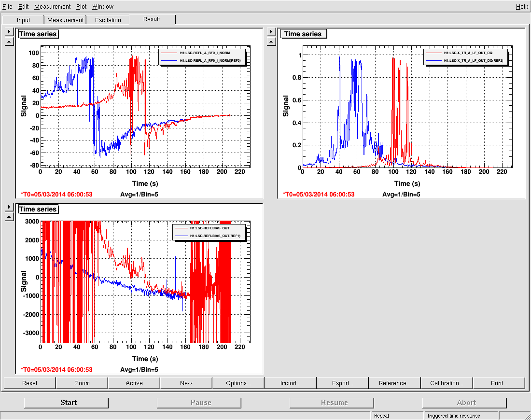Click the H1:LSC-REFLBIAS_OUT(REF1) legend entry
531x420 pixels.
click(215, 236)
